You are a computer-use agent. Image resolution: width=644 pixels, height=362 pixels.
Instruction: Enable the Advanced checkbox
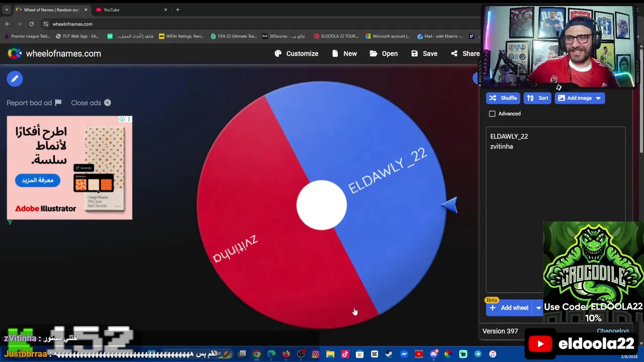click(x=492, y=114)
